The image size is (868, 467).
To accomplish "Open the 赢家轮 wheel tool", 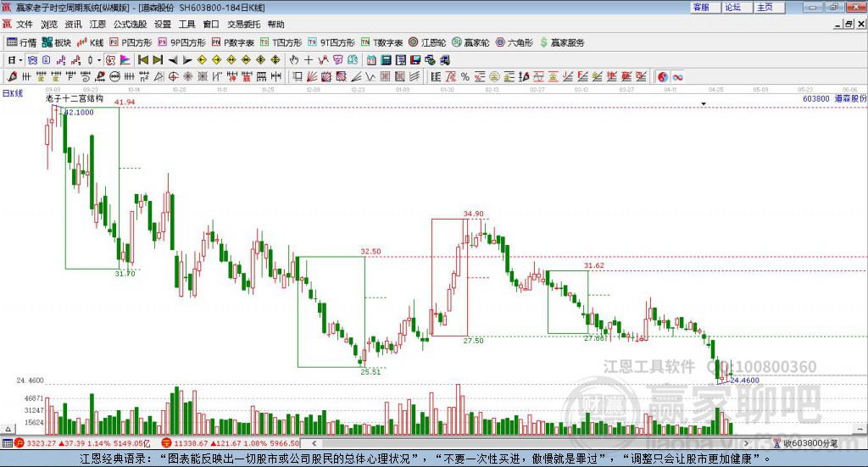I will click(x=470, y=42).
